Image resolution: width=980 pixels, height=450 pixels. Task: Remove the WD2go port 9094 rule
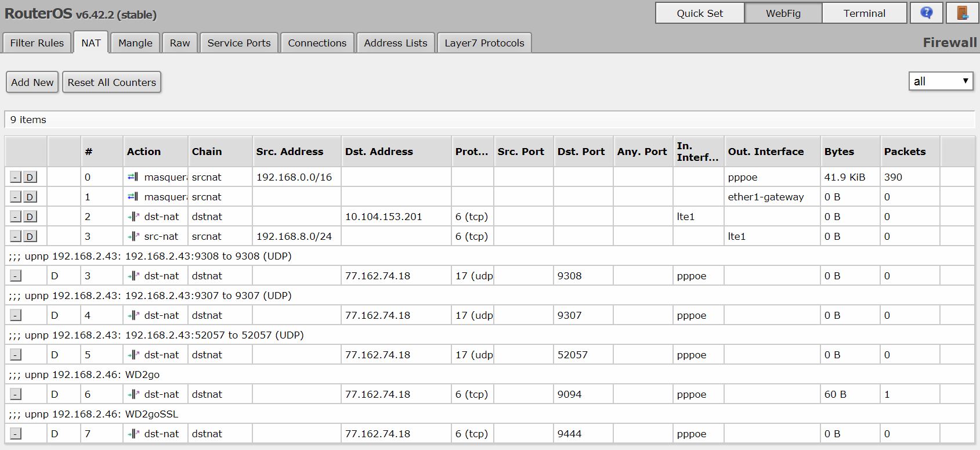click(16, 395)
